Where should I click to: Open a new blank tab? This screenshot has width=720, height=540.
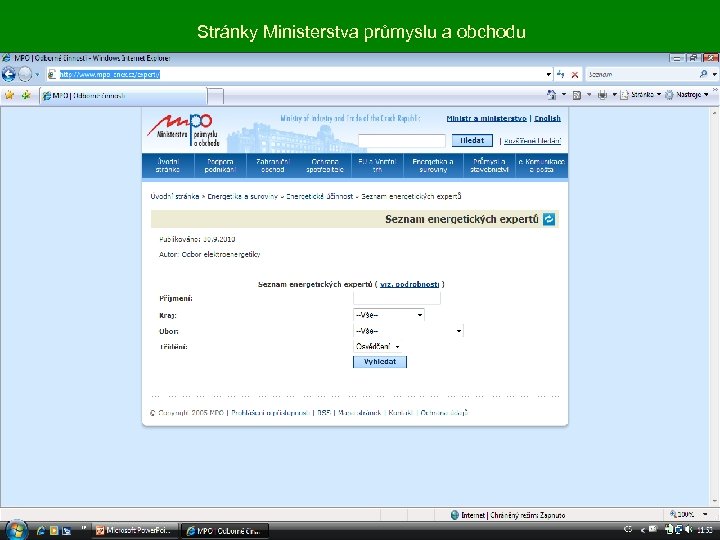215,96
